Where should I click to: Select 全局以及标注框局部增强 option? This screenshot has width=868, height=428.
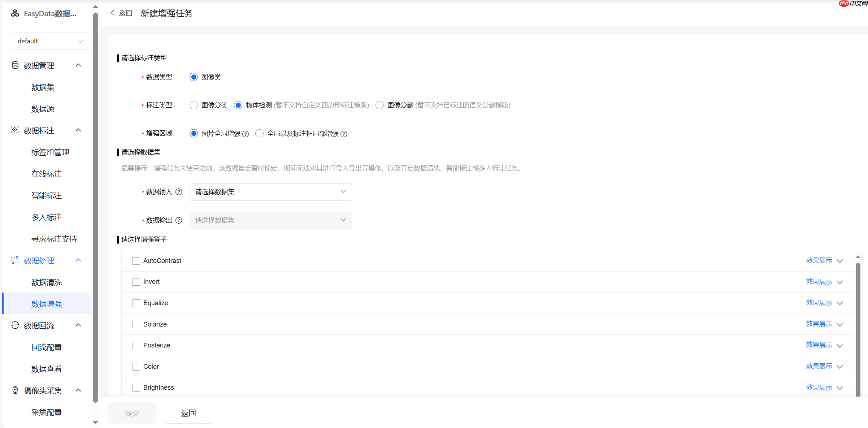tap(259, 133)
